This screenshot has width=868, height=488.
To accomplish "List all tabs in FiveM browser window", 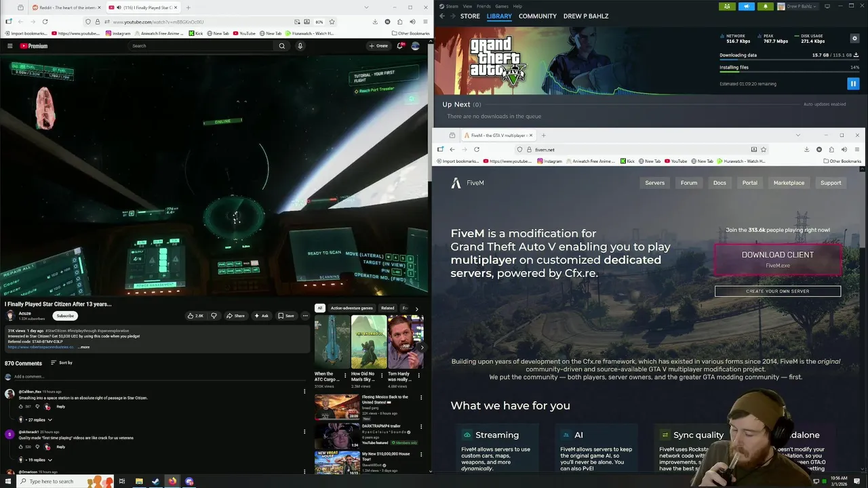I will tap(797, 135).
